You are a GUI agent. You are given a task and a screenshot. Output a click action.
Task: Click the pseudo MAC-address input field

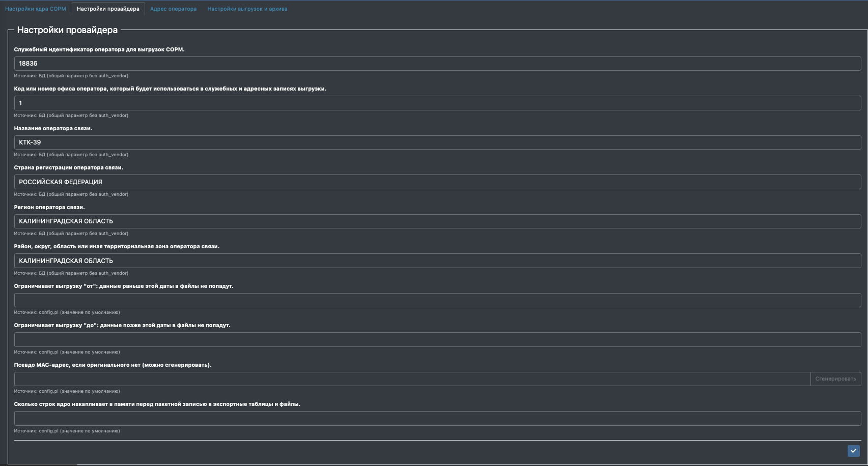click(412, 379)
